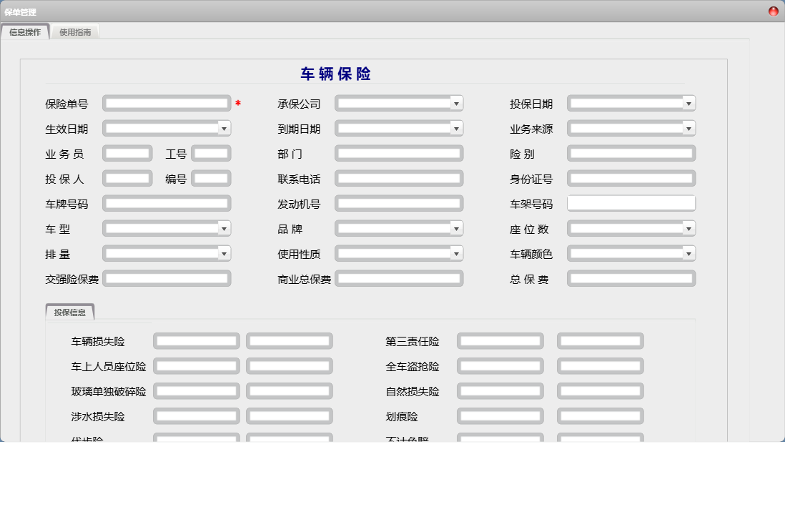This screenshot has width=785, height=532.
Task: Open the 生效日期 dropdown
Action: pos(224,128)
